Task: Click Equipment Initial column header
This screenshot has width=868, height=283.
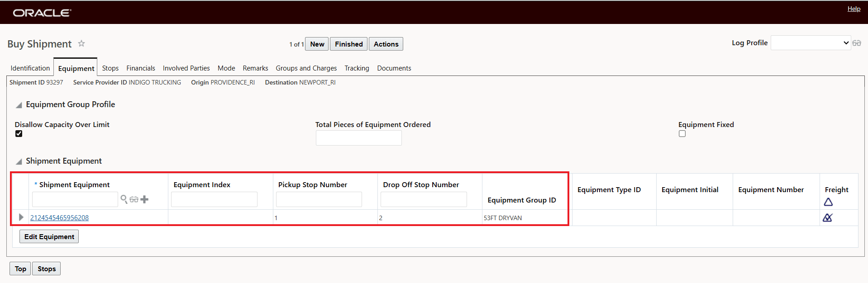Action: click(690, 190)
